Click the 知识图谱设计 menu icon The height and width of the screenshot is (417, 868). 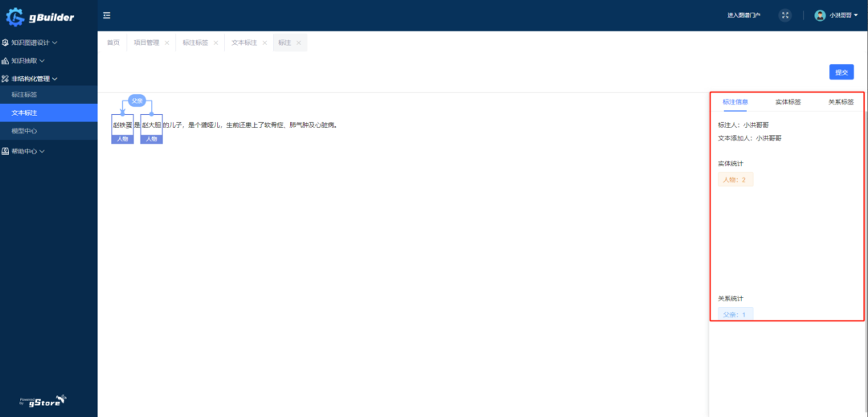pyautogui.click(x=5, y=42)
